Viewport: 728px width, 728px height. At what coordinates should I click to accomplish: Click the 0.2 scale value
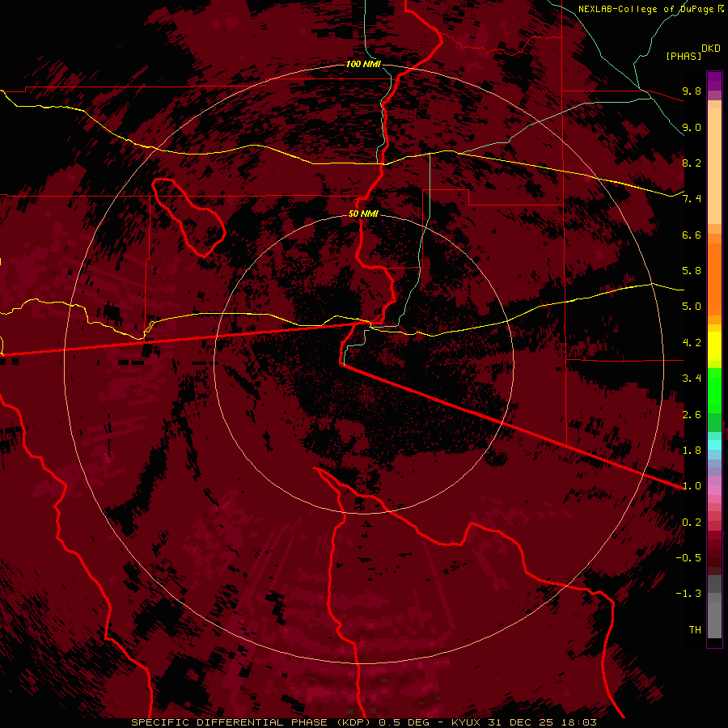coord(692,523)
